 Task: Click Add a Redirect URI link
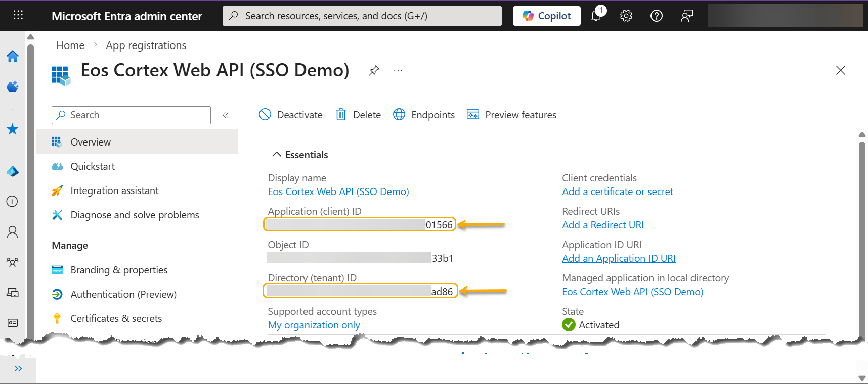click(x=603, y=225)
